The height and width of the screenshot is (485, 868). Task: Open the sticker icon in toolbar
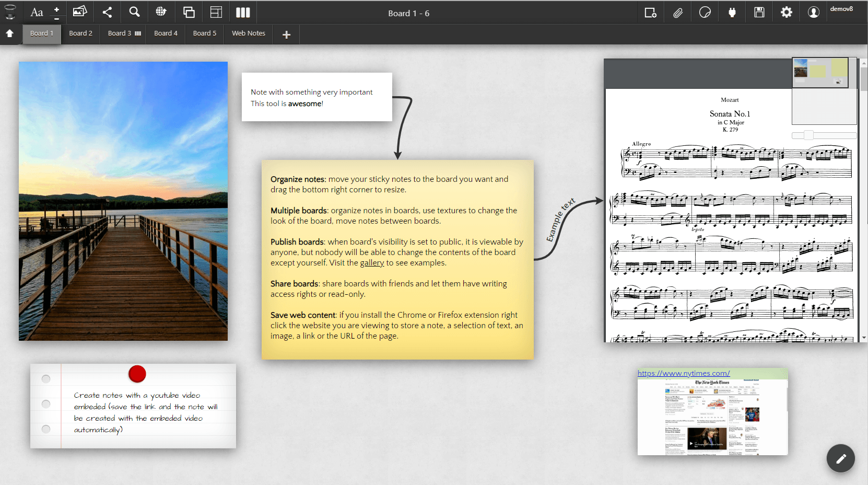[x=705, y=13]
